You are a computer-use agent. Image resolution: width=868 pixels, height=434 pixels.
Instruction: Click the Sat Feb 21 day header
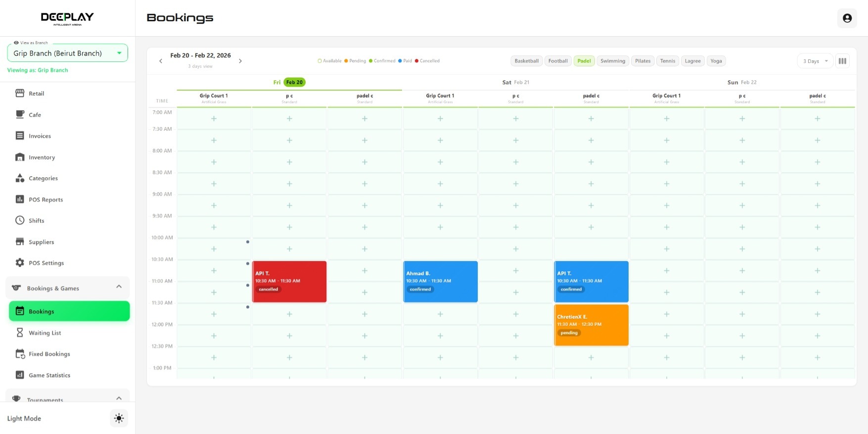[x=516, y=82]
